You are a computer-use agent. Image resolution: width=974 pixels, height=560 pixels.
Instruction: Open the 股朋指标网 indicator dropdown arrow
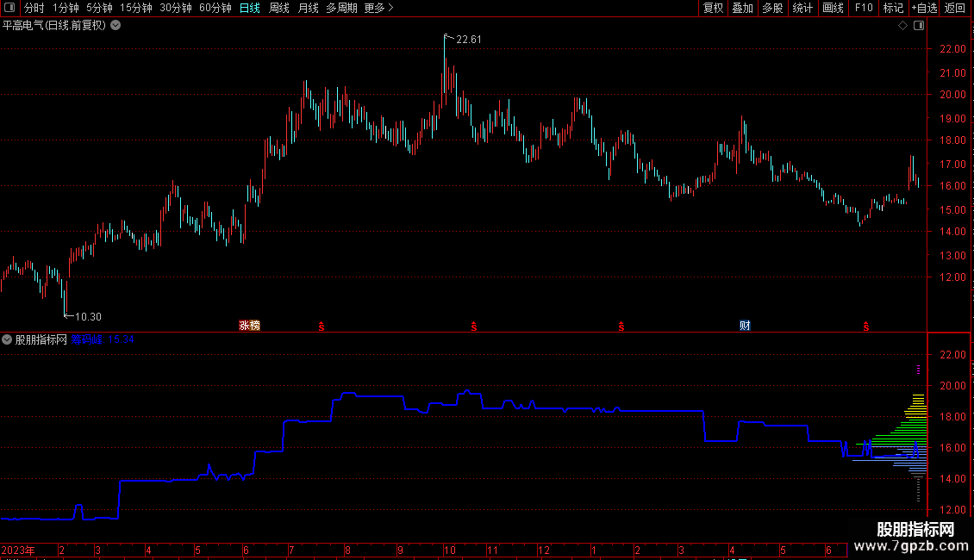point(7,339)
